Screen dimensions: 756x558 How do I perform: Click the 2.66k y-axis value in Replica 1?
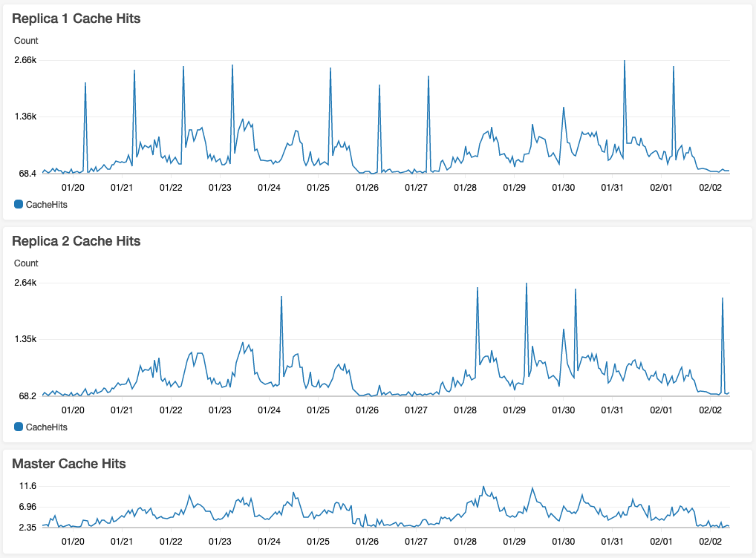coord(25,60)
